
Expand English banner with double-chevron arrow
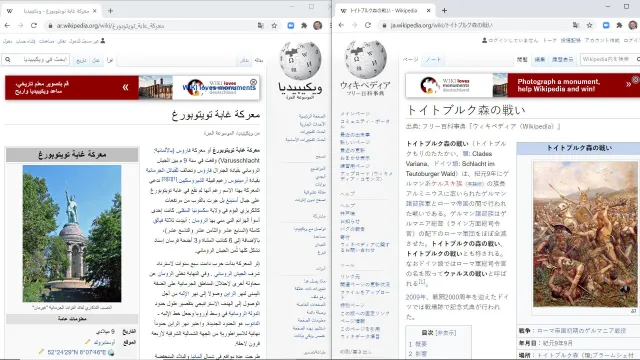[x=628, y=84]
